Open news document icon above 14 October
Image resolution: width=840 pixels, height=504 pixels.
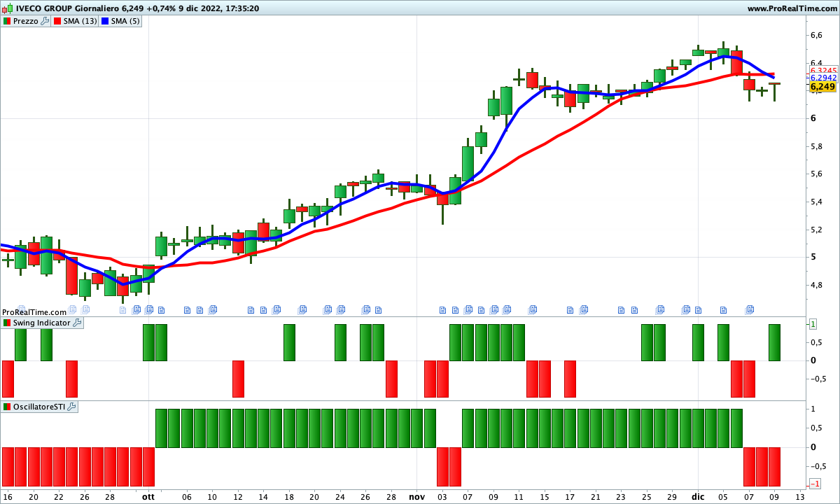point(264,309)
